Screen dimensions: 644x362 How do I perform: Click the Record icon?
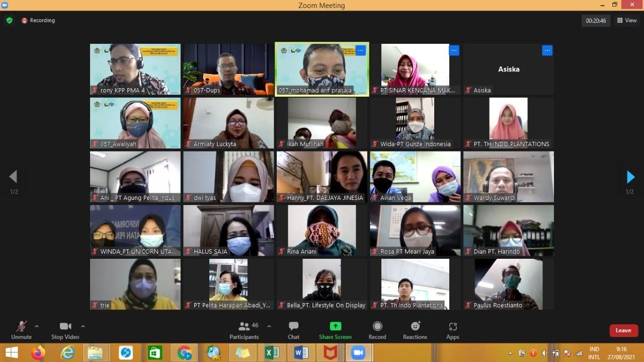click(x=377, y=330)
